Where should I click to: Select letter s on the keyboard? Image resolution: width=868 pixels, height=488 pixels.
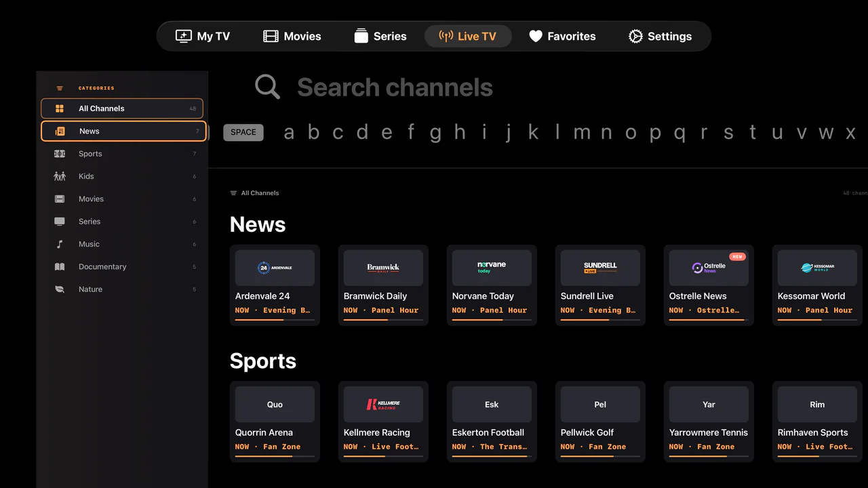click(728, 133)
